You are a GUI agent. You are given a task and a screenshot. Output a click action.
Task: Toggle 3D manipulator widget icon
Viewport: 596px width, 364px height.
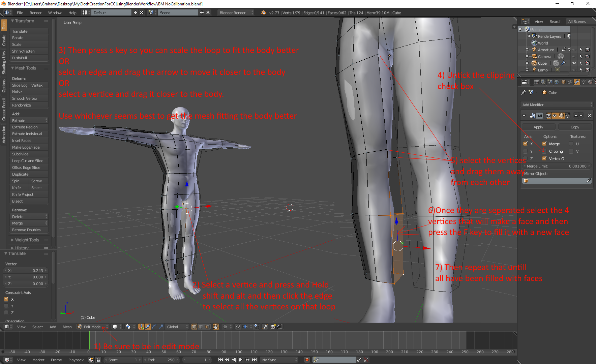(141, 327)
